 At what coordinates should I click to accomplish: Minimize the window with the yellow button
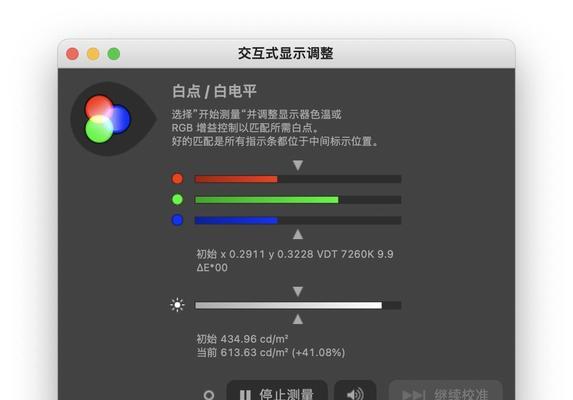click(x=93, y=54)
